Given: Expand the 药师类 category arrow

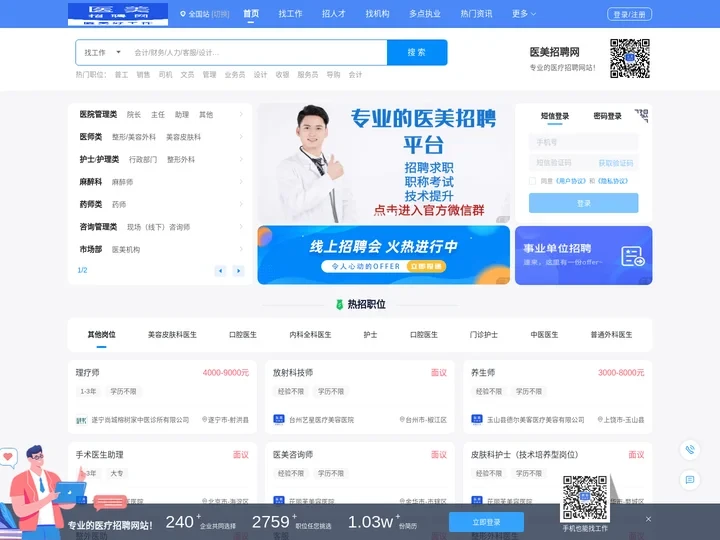Looking at the screenshot, I should 241,204.
